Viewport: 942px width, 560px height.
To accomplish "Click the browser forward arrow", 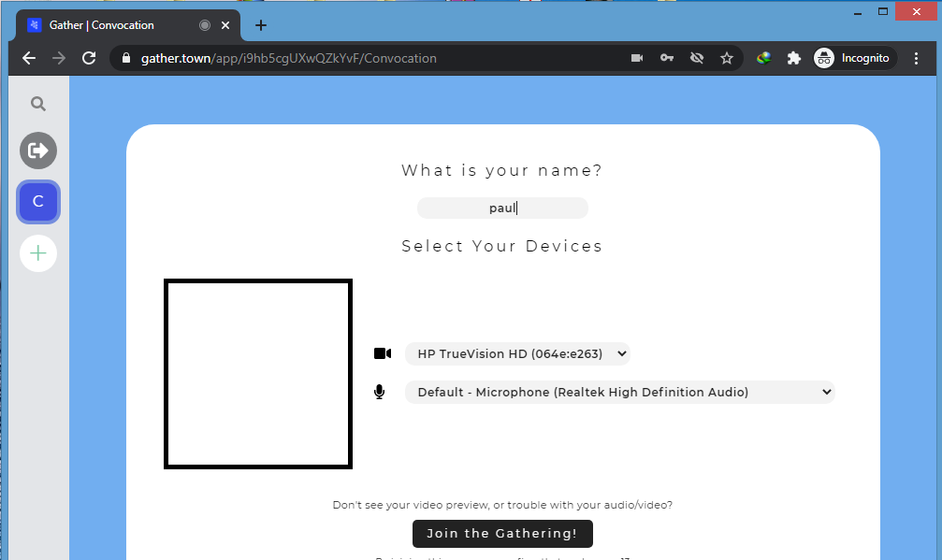I will click(59, 58).
